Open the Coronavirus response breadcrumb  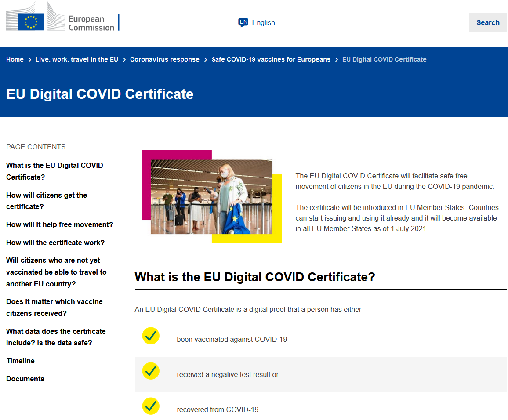[165, 59]
